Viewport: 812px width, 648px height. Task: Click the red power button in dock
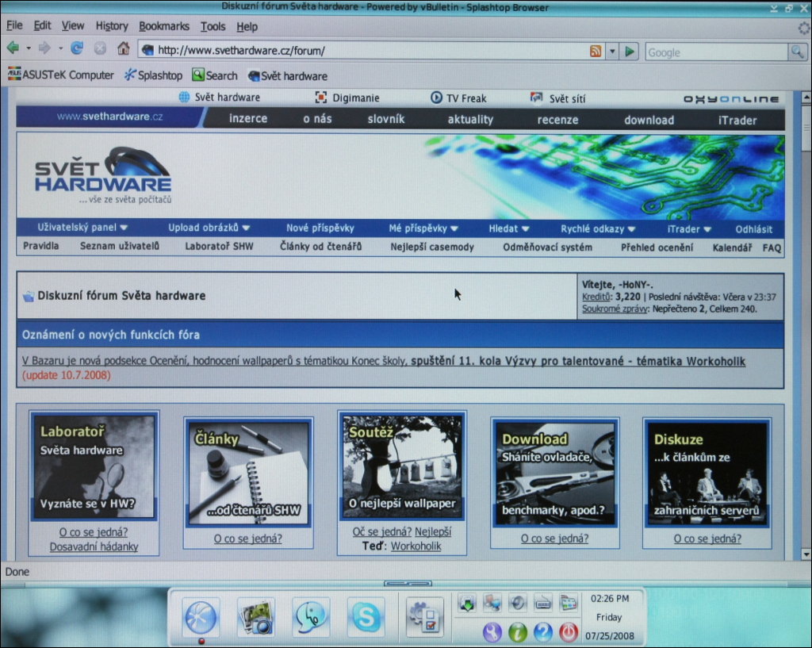(568, 632)
